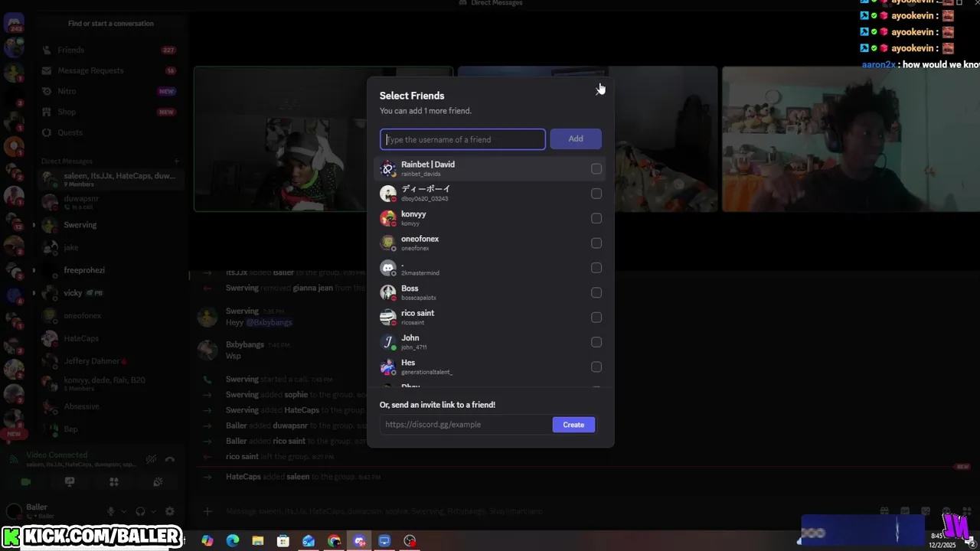Open the Nitro page in sidebar
This screenshot has width=980, height=551.
click(x=110, y=91)
